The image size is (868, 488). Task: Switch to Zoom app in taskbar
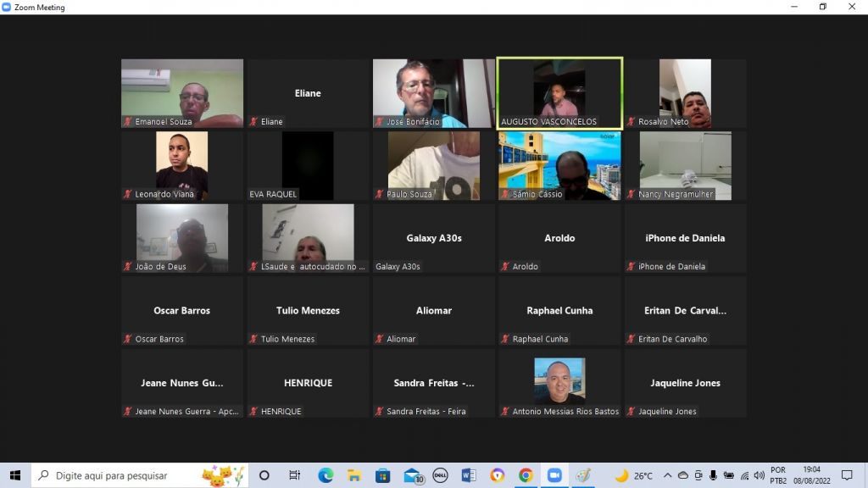(x=554, y=475)
